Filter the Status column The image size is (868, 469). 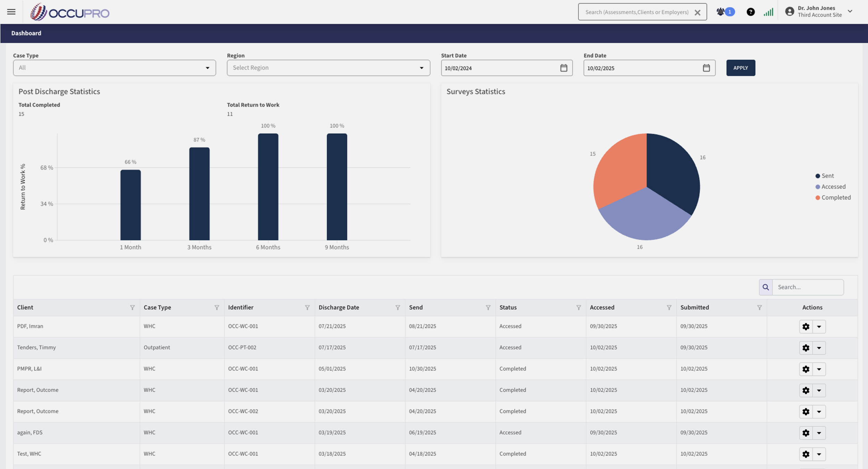pos(578,307)
